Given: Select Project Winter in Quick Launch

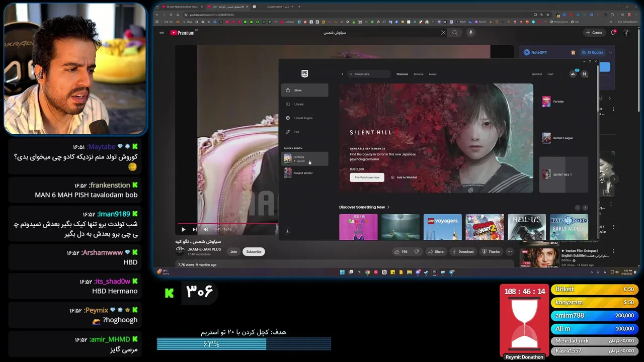Looking at the screenshot, I should (x=305, y=172).
